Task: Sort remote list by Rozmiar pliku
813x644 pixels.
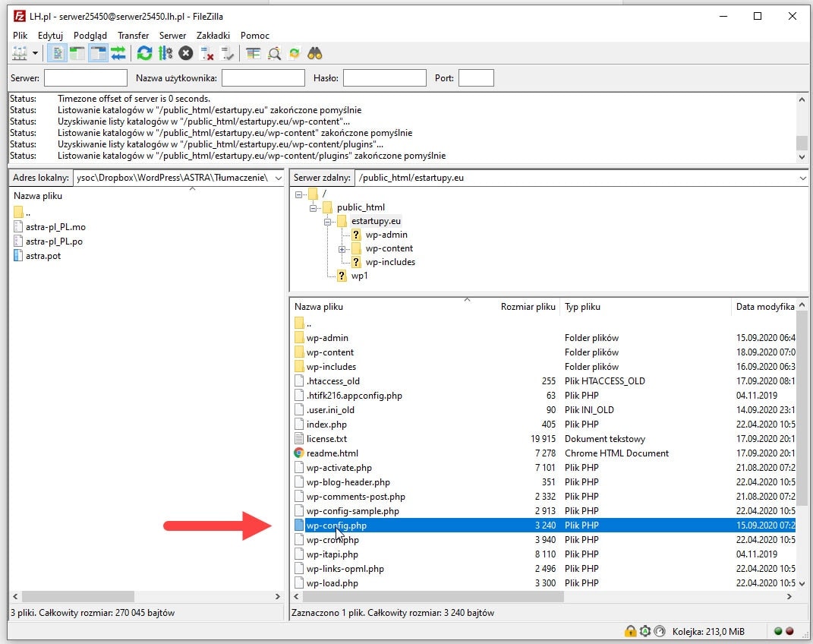Action: (x=528, y=307)
